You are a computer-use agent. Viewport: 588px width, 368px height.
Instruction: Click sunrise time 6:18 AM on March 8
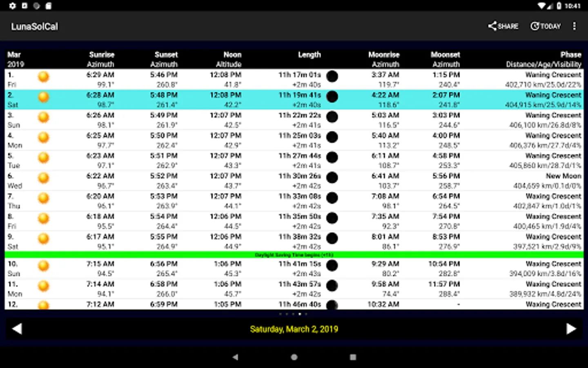100,216
